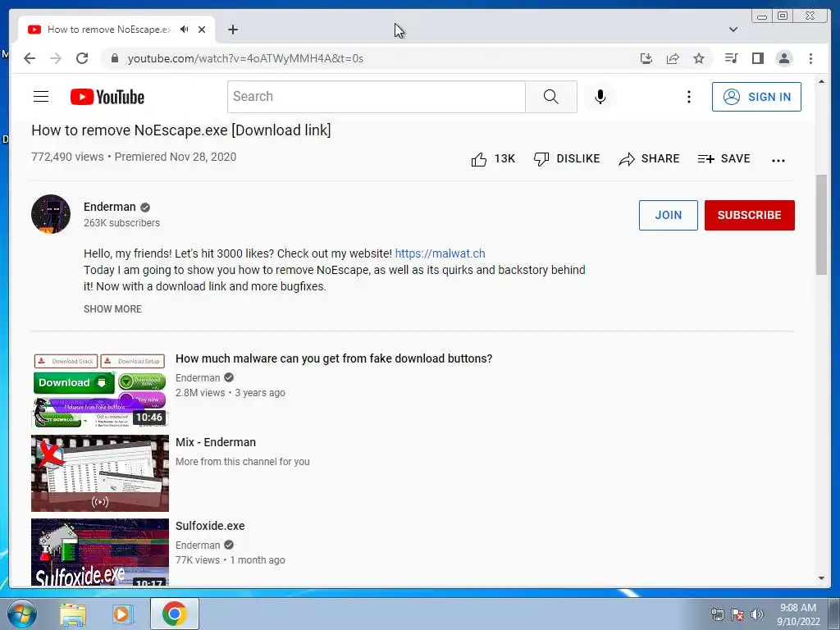This screenshot has height=630, width=840.
Task: Open the fake download buttons video thumbnail
Action: (x=99, y=390)
